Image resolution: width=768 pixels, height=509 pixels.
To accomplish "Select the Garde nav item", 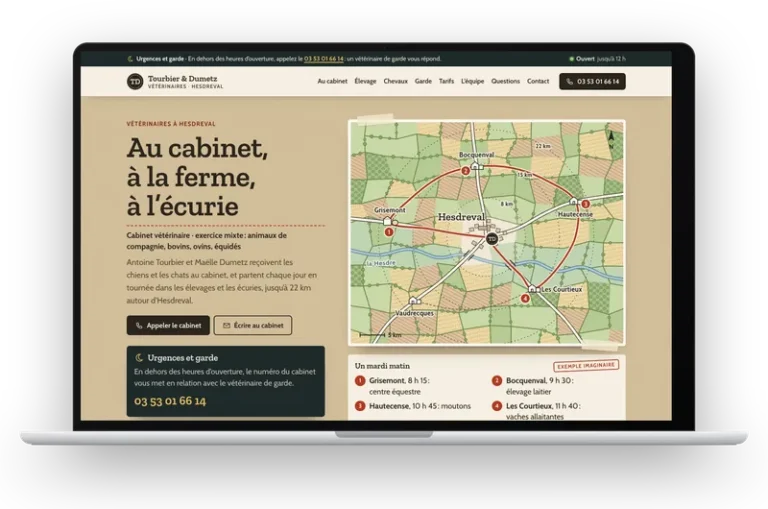I will (x=423, y=81).
